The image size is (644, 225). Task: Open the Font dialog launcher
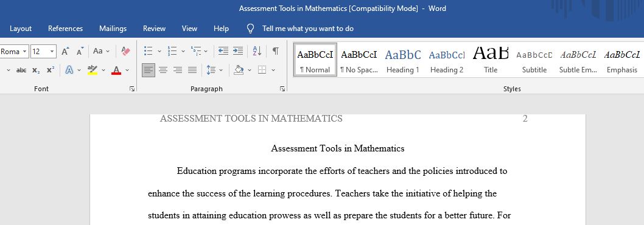[x=132, y=89]
